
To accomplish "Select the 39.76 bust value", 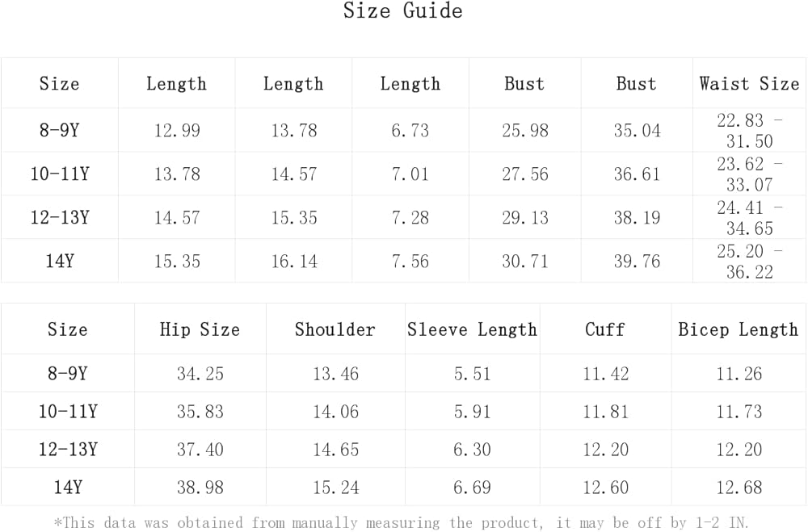I will pyautogui.click(x=637, y=262).
